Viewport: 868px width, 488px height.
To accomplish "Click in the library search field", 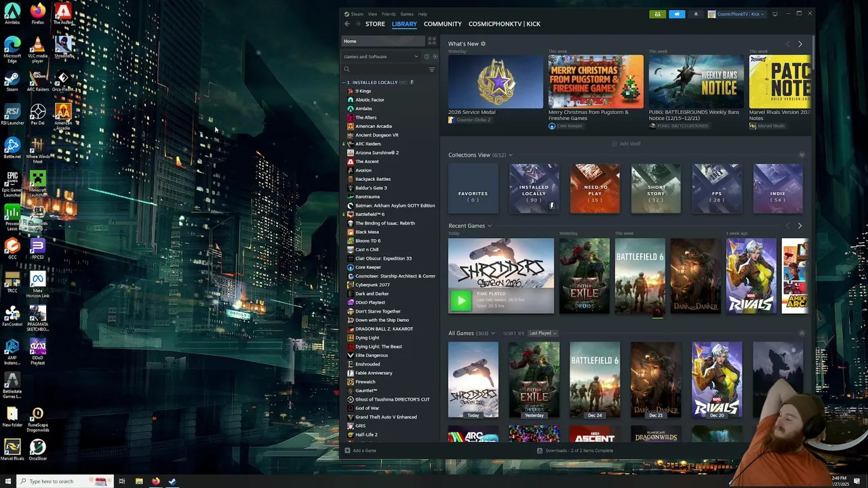I will coord(385,69).
